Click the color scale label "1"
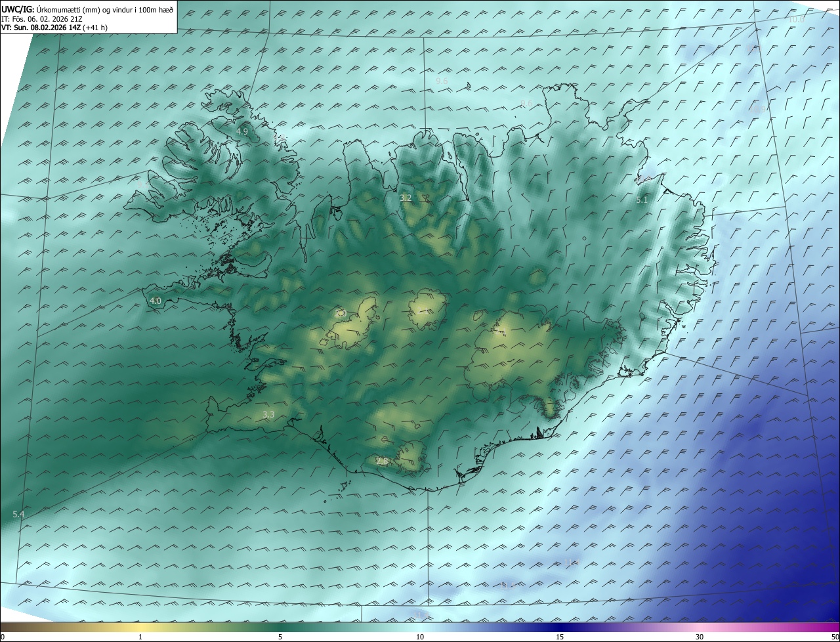 click(140, 637)
